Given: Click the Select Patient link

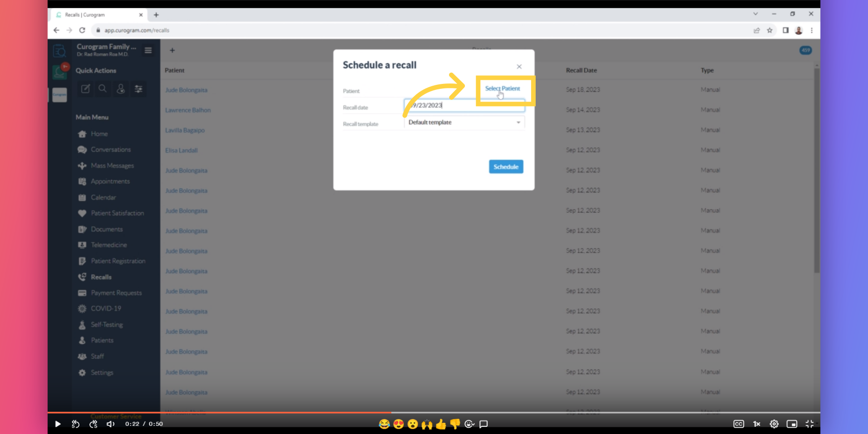Looking at the screenshot, I should click(502, 88).
